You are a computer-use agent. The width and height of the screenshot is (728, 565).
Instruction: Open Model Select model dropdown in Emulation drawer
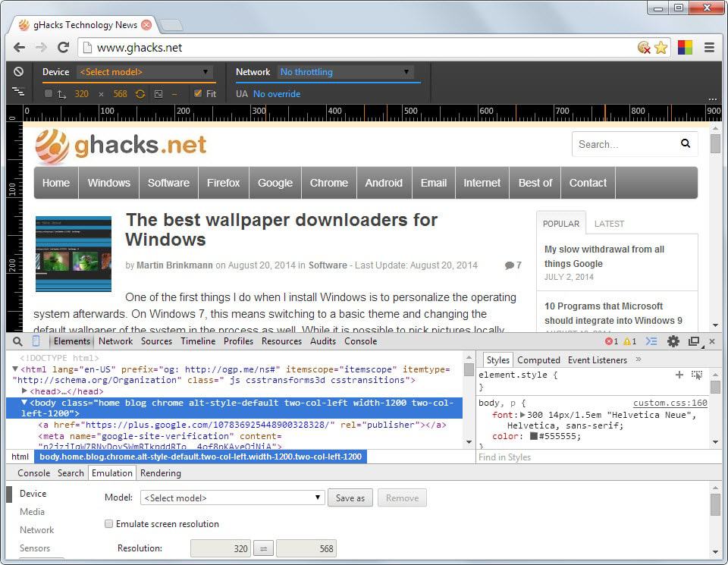(x=232, y=498)
